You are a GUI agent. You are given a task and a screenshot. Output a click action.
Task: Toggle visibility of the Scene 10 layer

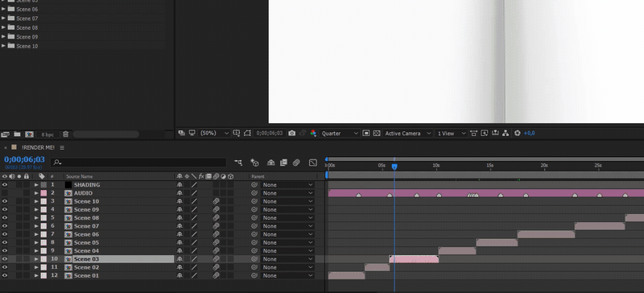pyautogui.click(x=5, y=201)
